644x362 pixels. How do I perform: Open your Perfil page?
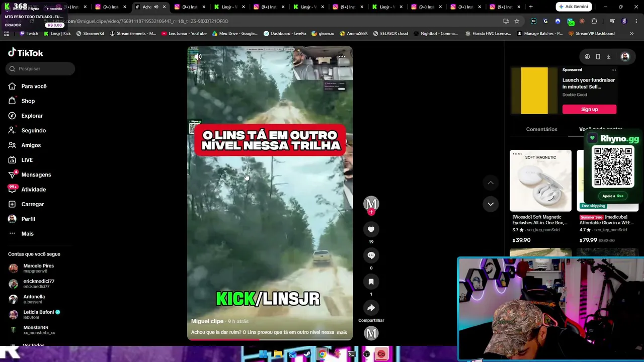pyautogui.click(x=22, y=219)
